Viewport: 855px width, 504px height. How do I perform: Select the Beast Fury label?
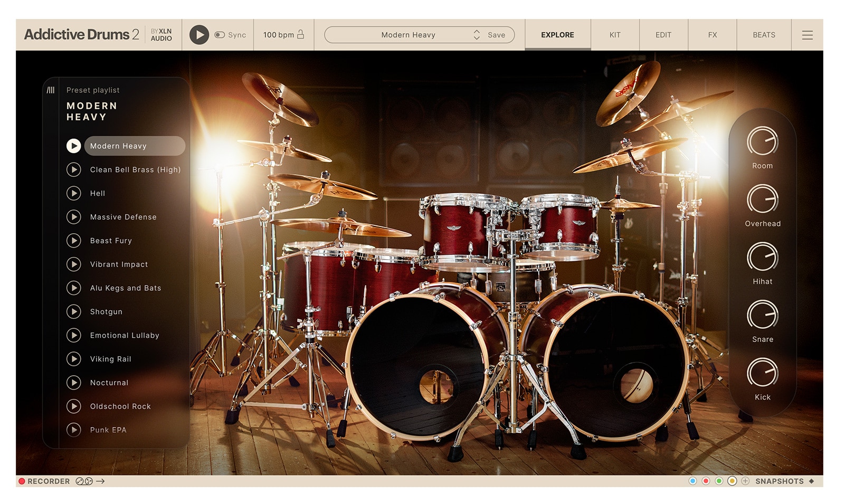point(111,241)
